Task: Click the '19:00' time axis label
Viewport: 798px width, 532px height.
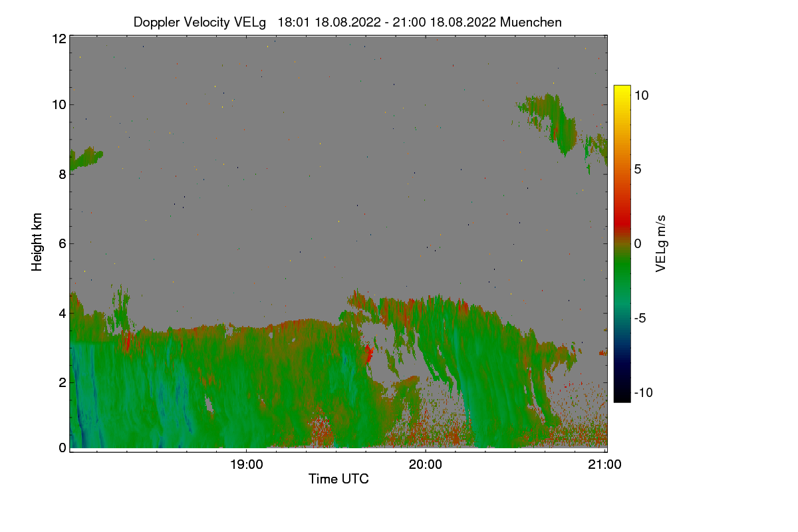Action: coord(246,465)
